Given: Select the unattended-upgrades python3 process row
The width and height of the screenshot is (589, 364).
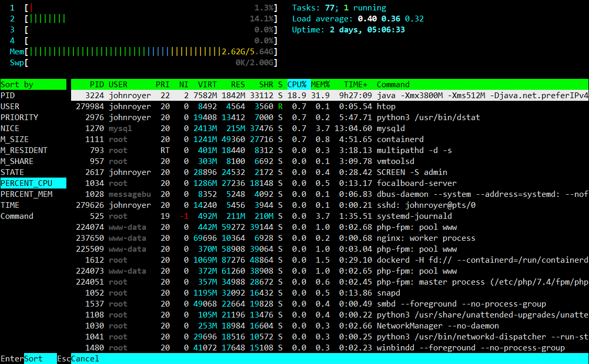Looking at the screenshot, I should 330,314.
